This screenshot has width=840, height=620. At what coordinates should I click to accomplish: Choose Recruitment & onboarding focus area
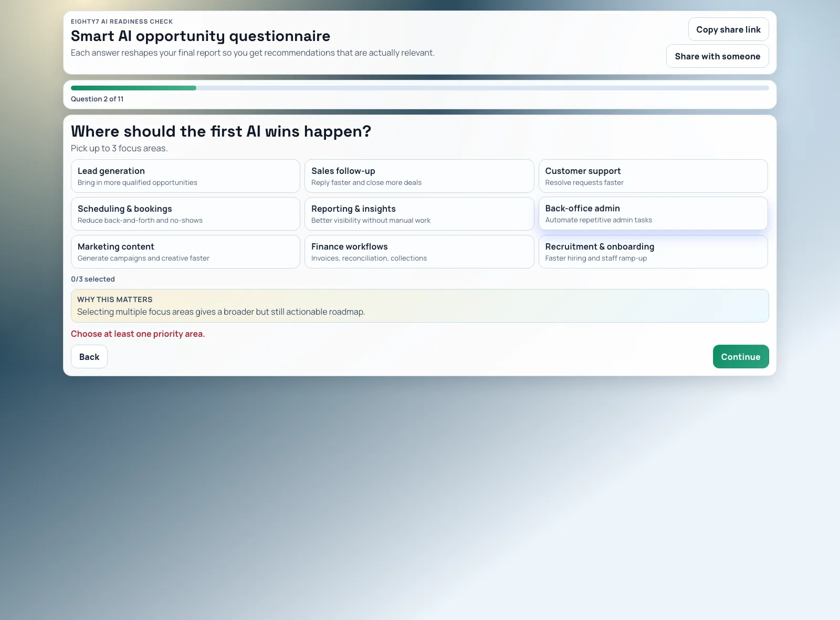point(653,252)
